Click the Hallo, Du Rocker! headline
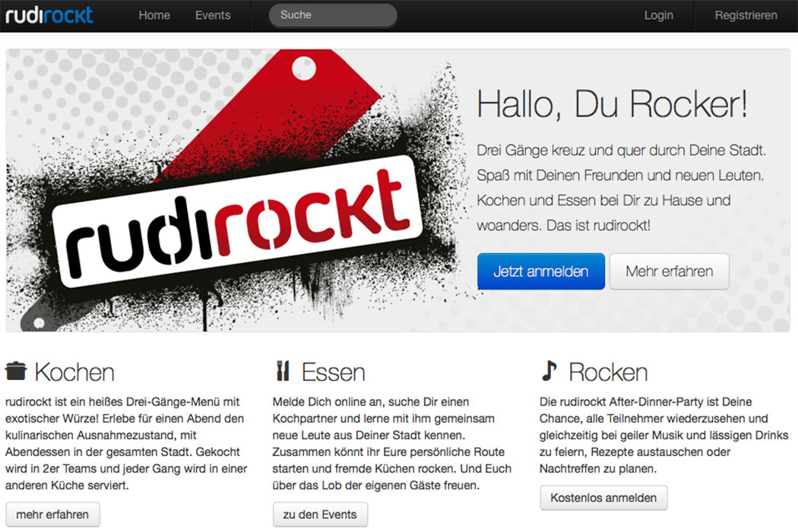 [613, 104]
